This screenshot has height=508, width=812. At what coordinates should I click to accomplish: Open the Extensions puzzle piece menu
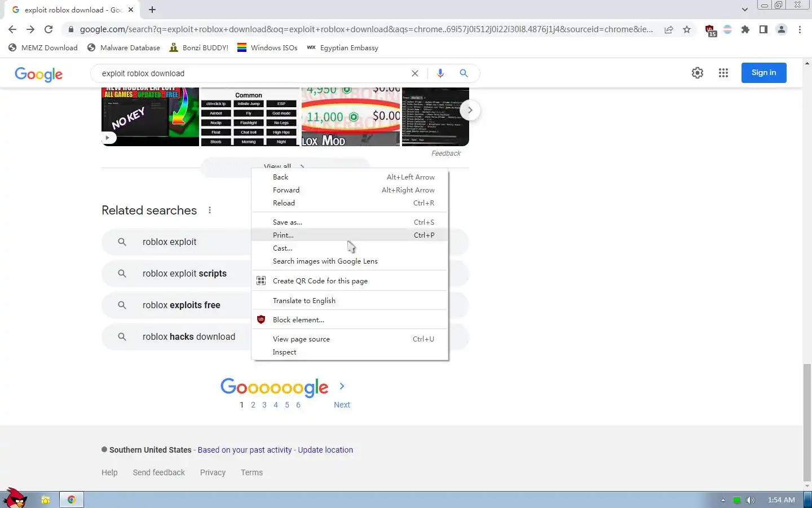point(745,29)
